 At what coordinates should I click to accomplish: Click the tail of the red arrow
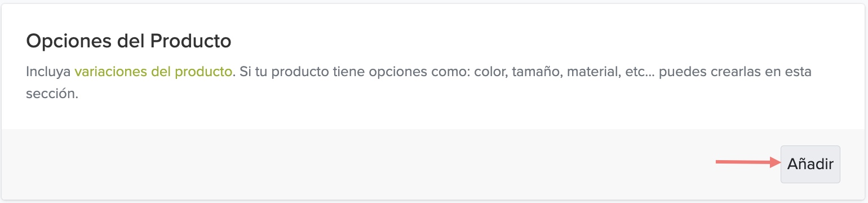pos(721,164)
